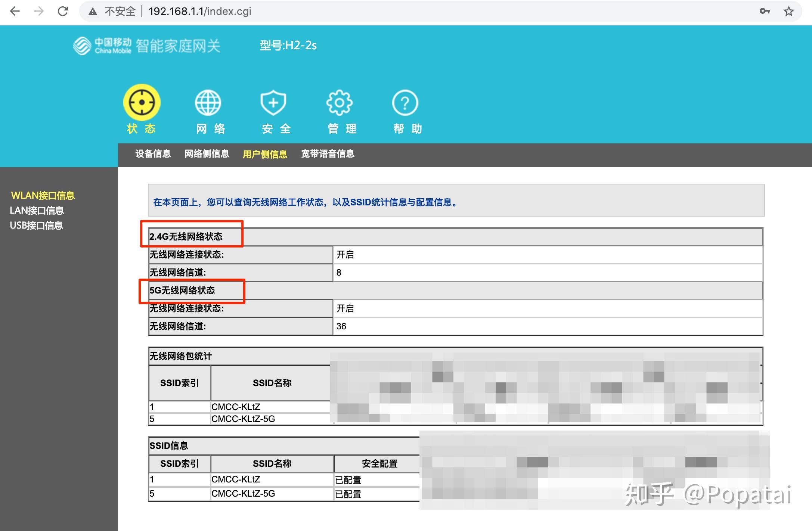This screenshot has width=812, height=531.
Task: Open USB接口信息 in the sidebar
Action: pyautogui.click(x=36, y=226)
